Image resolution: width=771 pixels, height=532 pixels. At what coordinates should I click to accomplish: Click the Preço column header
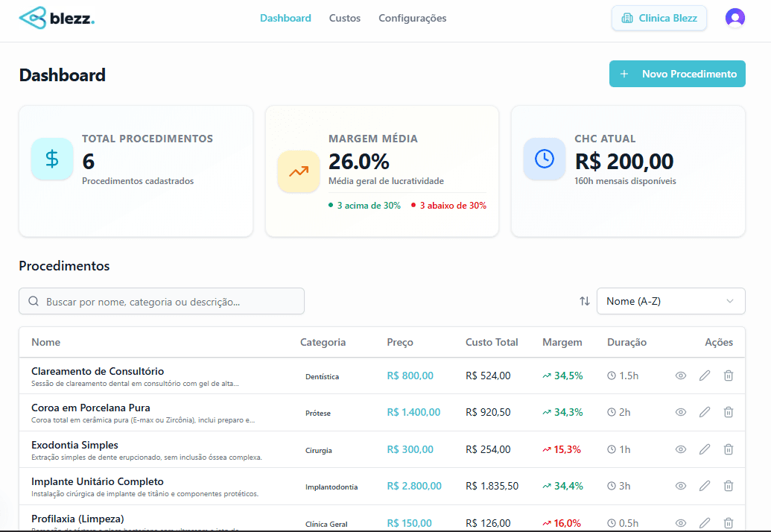click(x=400, y=342)
